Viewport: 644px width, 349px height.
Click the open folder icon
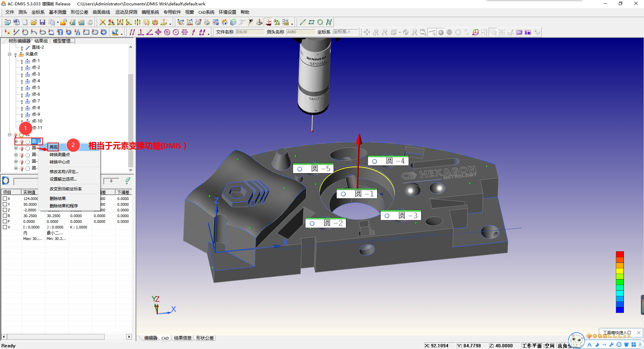tap(34, 22)
